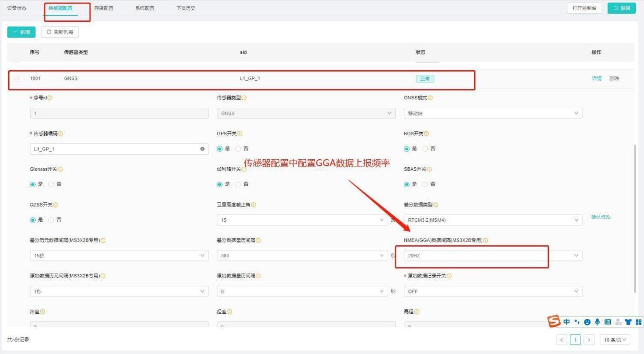644x354 pixels.
Task: Click the help icon next to GPS开关
Action: tap(240, 134)
